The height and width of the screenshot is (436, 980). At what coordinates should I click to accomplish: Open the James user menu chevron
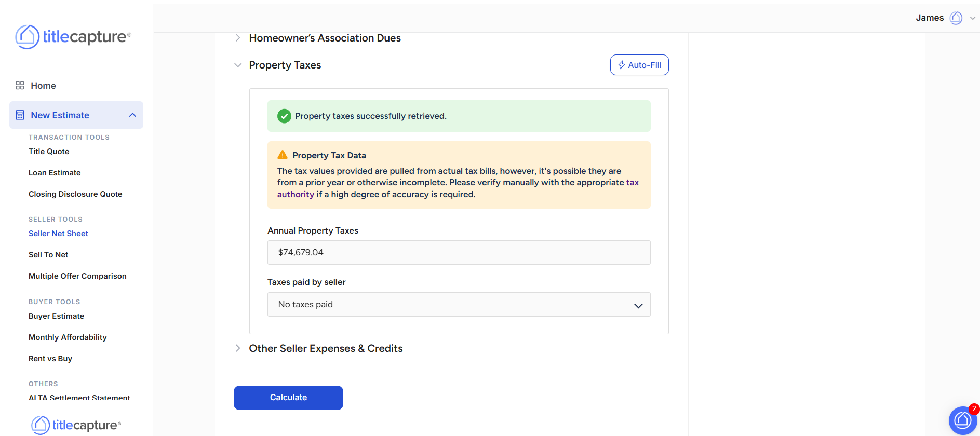973,18
